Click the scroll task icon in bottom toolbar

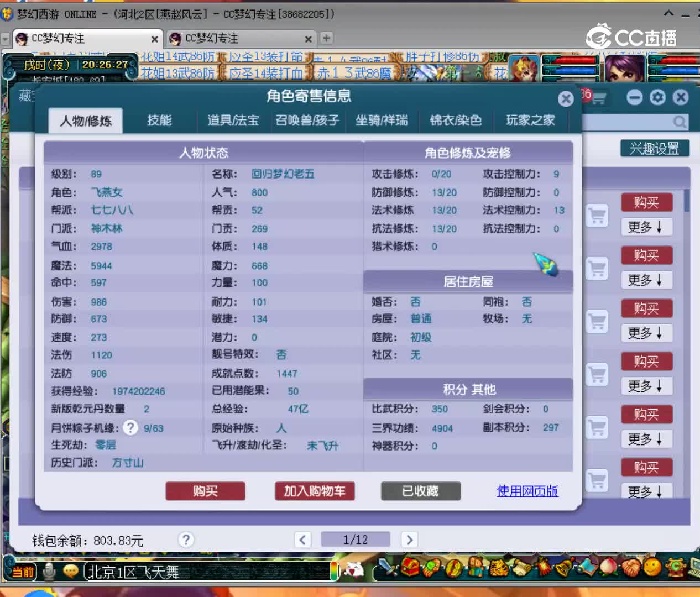(x=521, y=567)
